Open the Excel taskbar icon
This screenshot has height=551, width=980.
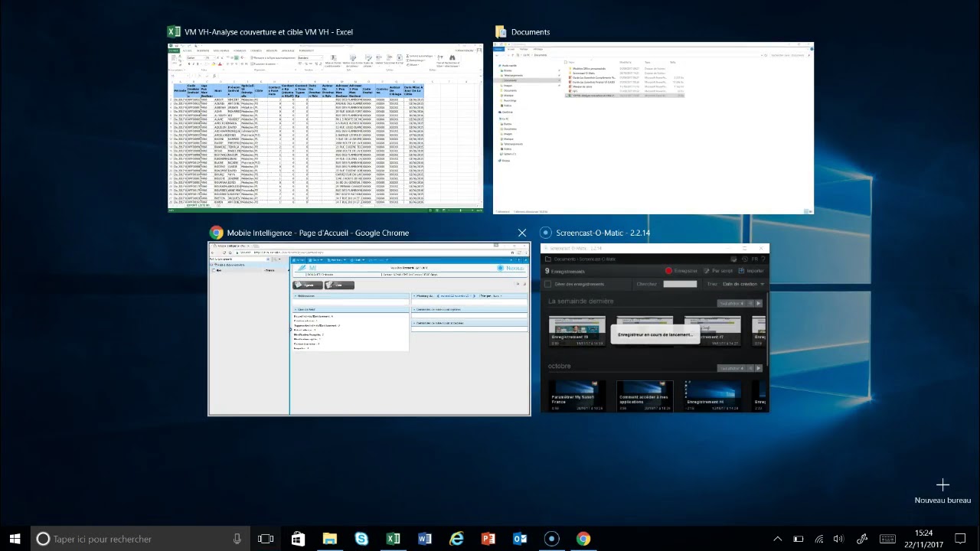point(393,539)
